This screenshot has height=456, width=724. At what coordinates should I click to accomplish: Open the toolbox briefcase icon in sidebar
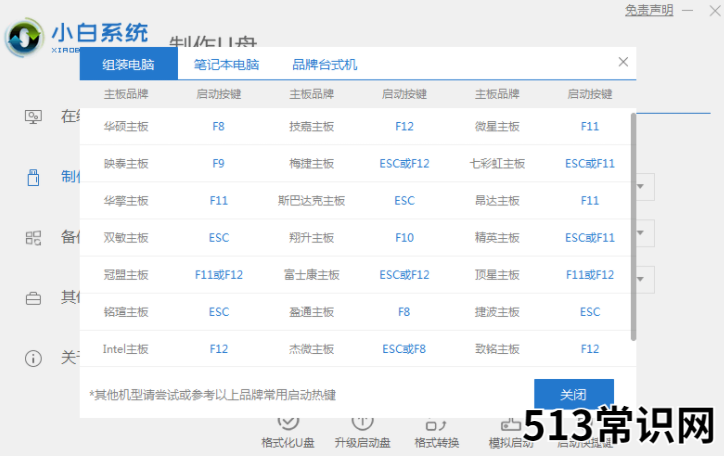(x=33, y=298)
